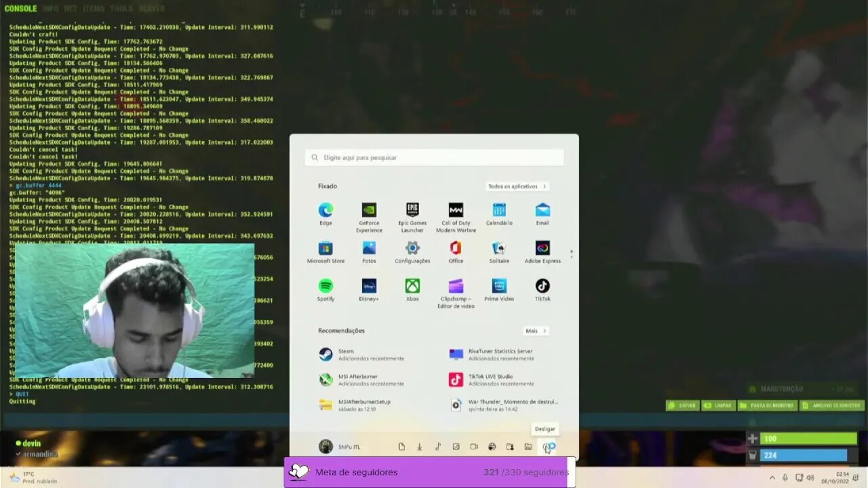Switch to the ITEMS tab
The height and width of the screenshot is (488, 868).
[x=94, y=9]
